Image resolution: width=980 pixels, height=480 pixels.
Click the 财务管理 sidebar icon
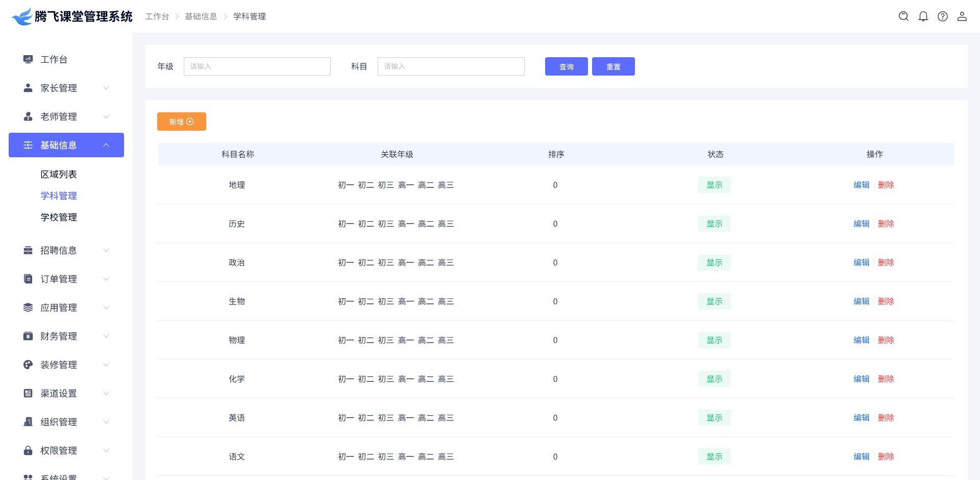coord(28,336)
